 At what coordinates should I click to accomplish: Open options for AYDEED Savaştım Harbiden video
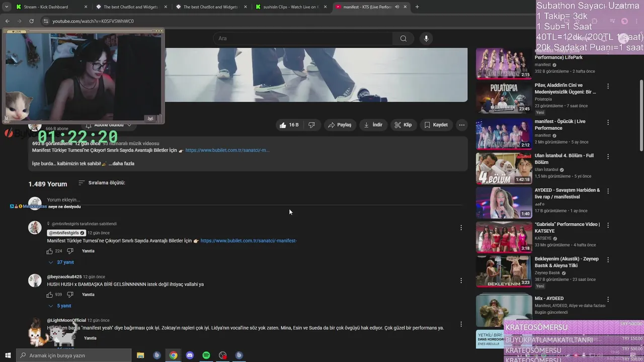pos(608,191)
